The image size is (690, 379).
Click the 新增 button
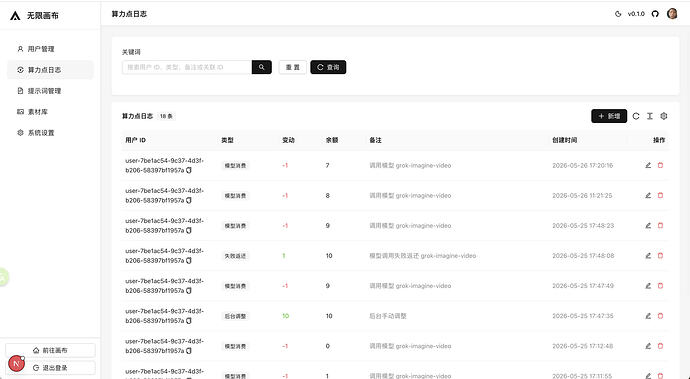tap(609, 116)
